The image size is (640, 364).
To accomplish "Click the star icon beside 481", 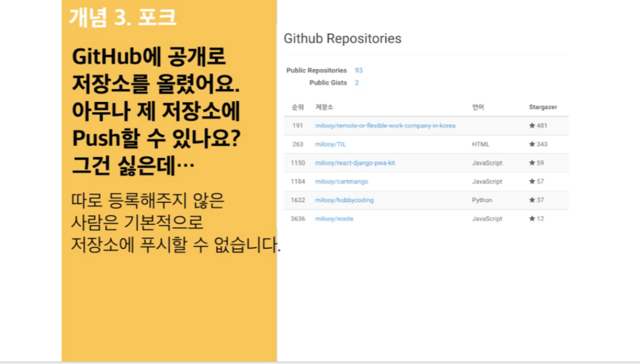I will click(x=532, y=125).
